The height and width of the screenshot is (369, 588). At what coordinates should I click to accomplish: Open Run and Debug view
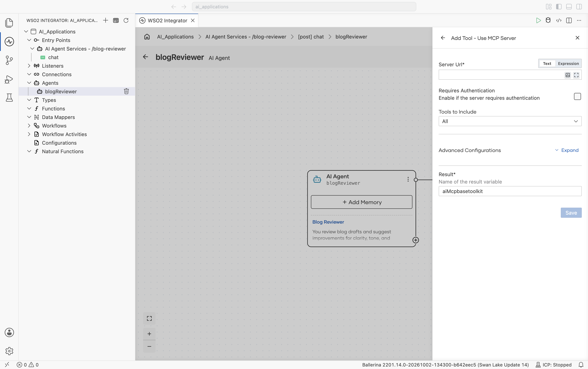point(9,79)
